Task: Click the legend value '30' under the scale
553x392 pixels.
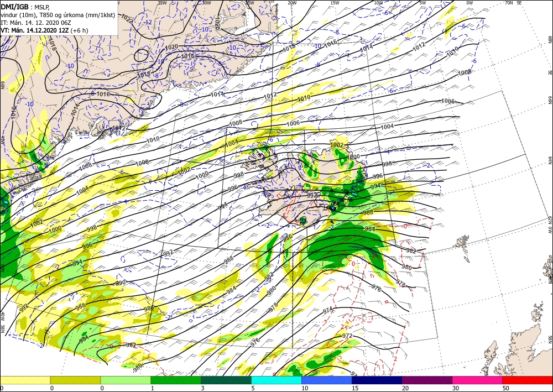Action: point(456,388)
